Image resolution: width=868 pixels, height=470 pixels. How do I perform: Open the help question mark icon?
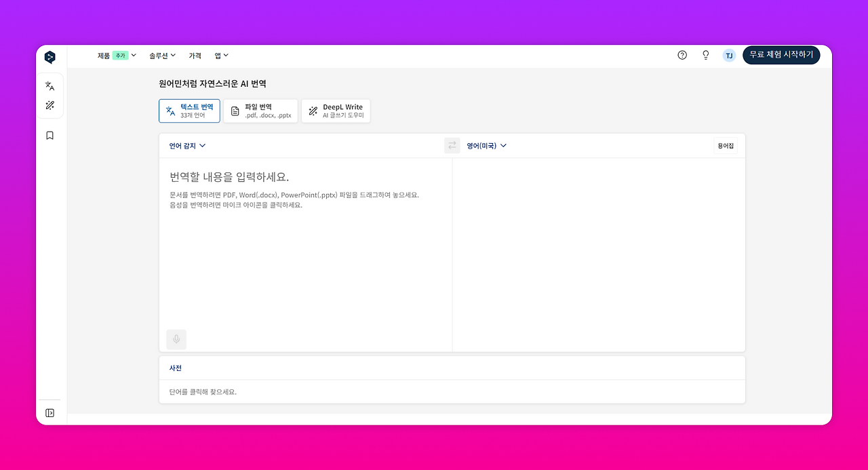coord(682,56)
